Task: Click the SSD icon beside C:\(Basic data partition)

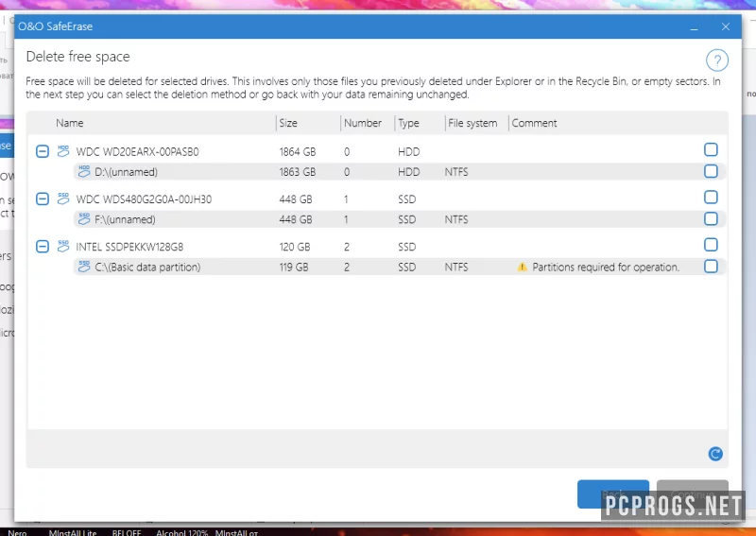Action: pos(84,267)
